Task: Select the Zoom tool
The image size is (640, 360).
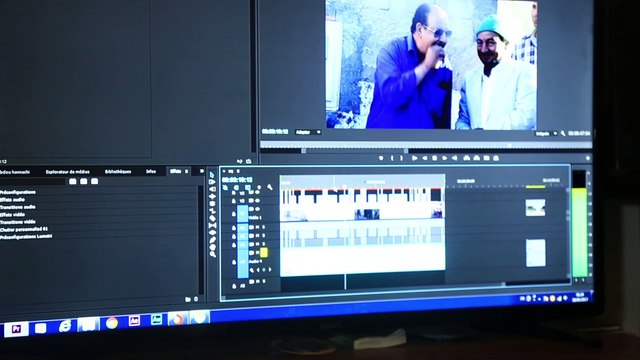Action: pos(212,253)
